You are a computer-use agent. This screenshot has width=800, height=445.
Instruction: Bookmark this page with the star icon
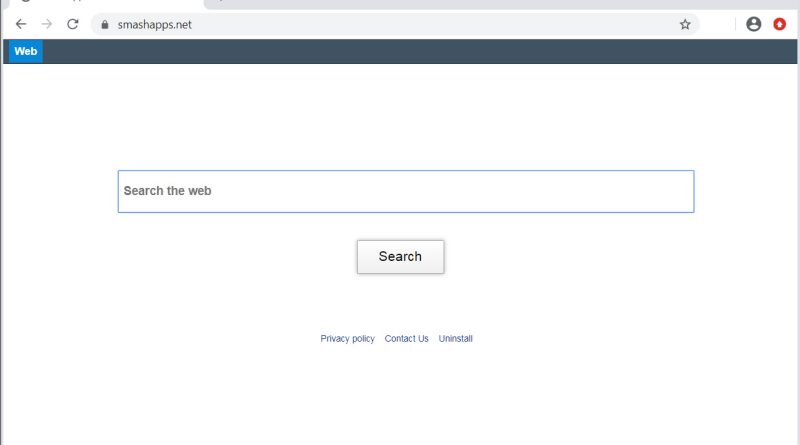[685, 25]
